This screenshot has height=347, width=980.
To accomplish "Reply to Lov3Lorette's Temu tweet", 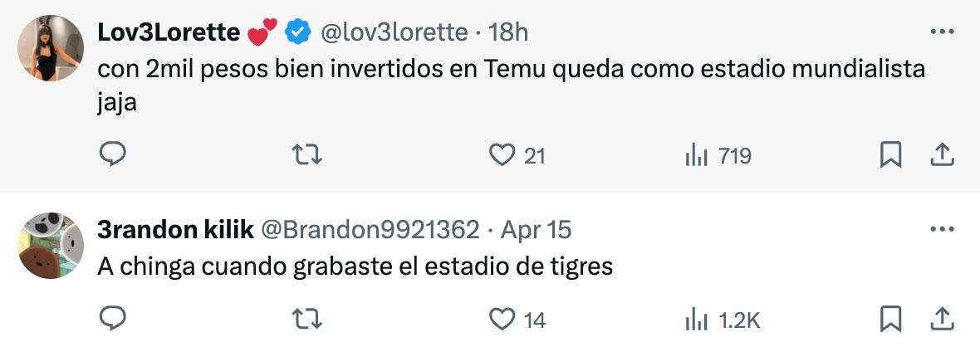I will pos(112,154).
